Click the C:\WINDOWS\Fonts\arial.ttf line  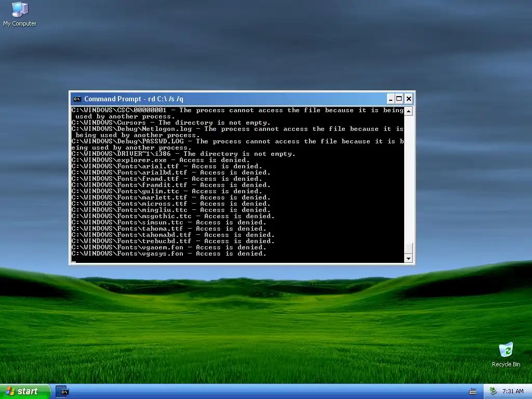click(167, 166)
